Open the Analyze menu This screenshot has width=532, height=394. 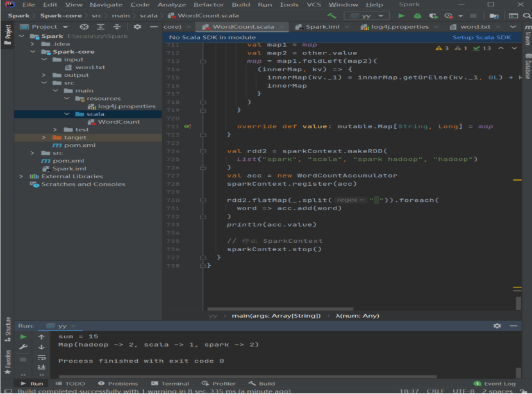(172, 4)
